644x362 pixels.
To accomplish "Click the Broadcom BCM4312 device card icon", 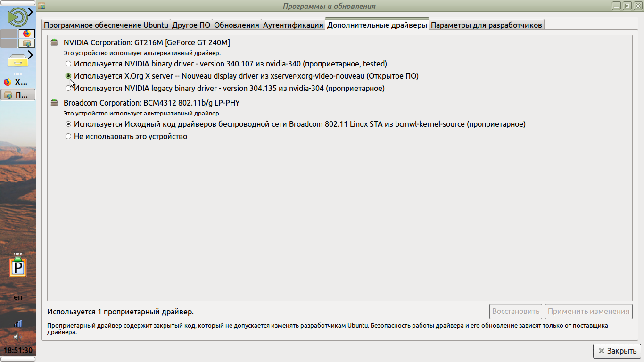I will point(54,103).
